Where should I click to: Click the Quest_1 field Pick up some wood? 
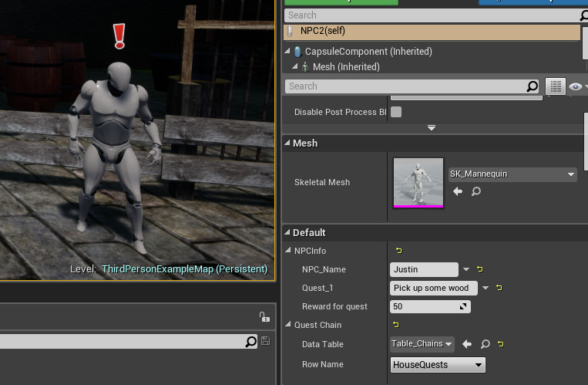click(434, 288)
